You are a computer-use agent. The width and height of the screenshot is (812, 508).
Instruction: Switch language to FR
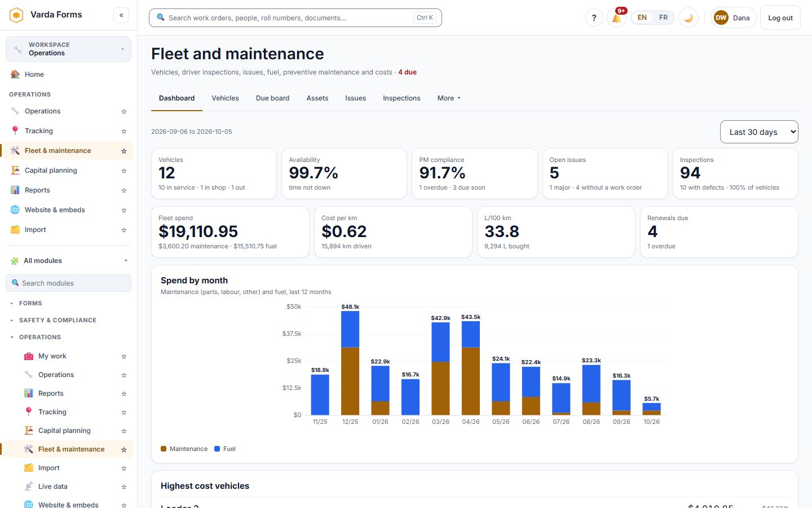coord(663,17)
